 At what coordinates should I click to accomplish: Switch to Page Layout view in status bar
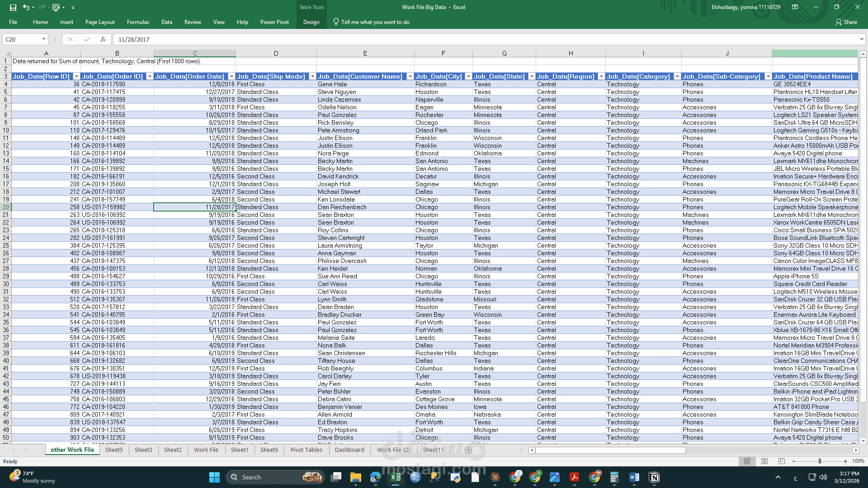(x=764, y=461)
